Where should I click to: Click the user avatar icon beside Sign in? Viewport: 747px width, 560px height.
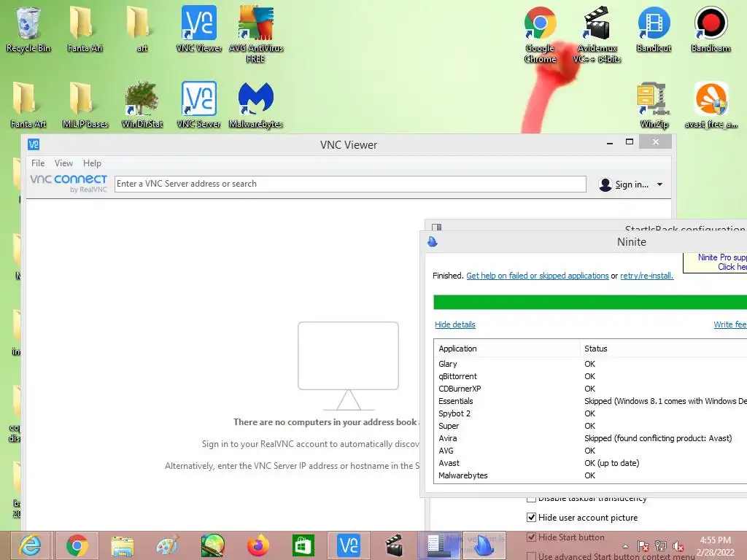pyautogui.click(x=605, y=184)
